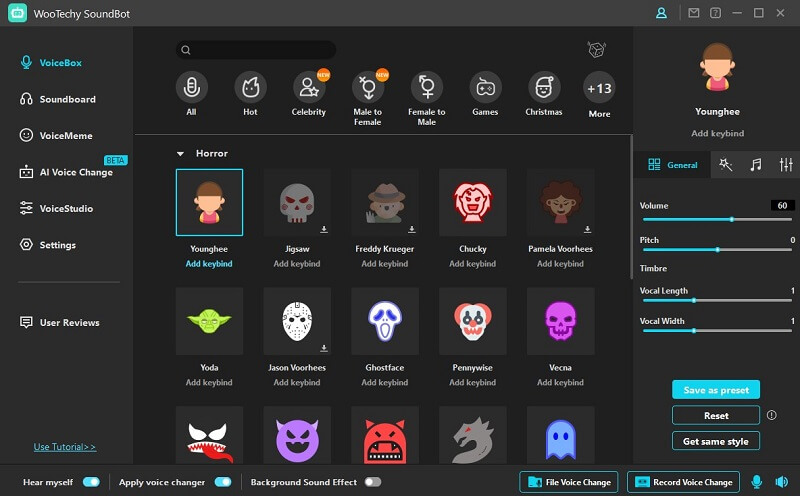
Task: Select the blue ghost voice
Action: 560,435
